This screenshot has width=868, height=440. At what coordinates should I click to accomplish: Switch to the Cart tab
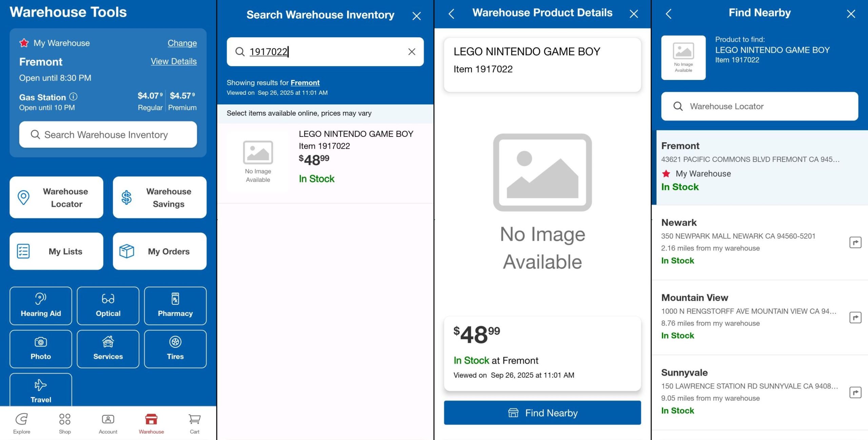[194, 423]
